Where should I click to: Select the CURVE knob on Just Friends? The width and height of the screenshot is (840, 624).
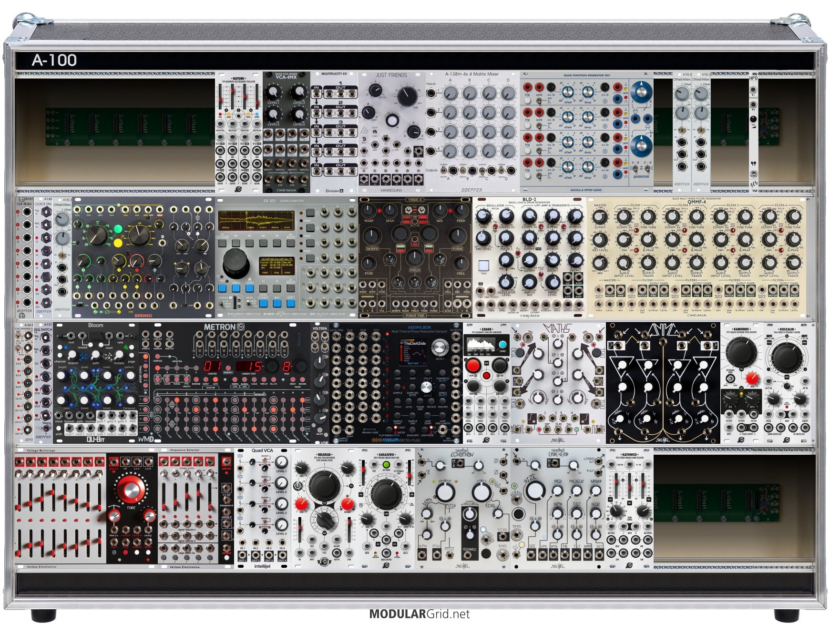(413, 131)
